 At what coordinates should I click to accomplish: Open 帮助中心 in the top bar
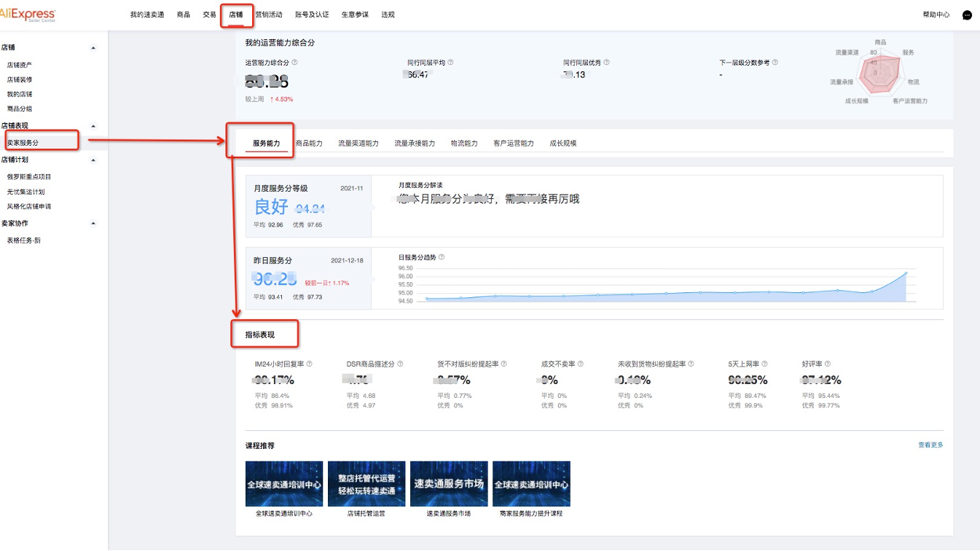pos(936,15)
